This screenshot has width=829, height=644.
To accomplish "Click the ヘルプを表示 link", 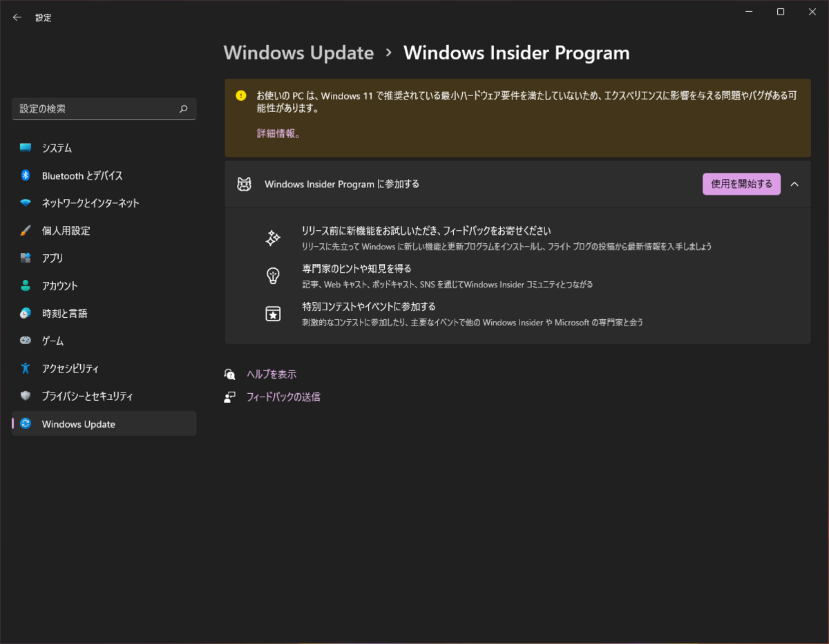I will coord(271,374).
